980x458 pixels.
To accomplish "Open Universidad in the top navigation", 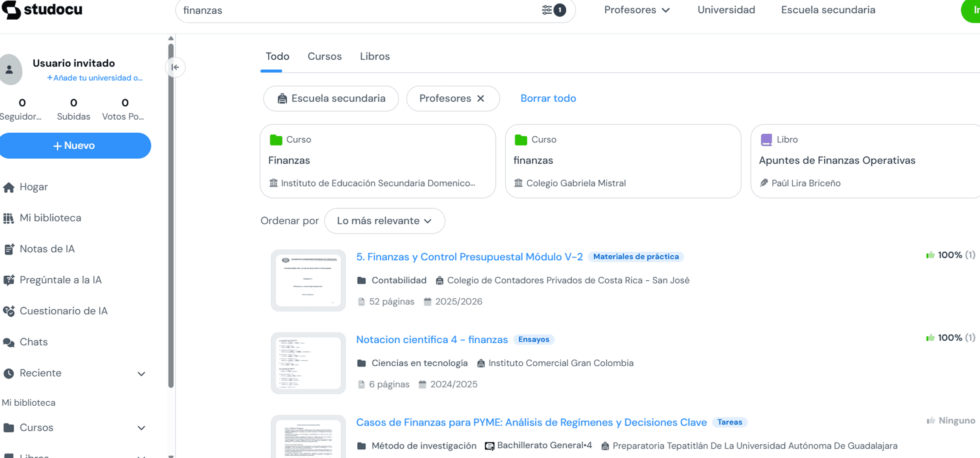I will coord(726,10).
